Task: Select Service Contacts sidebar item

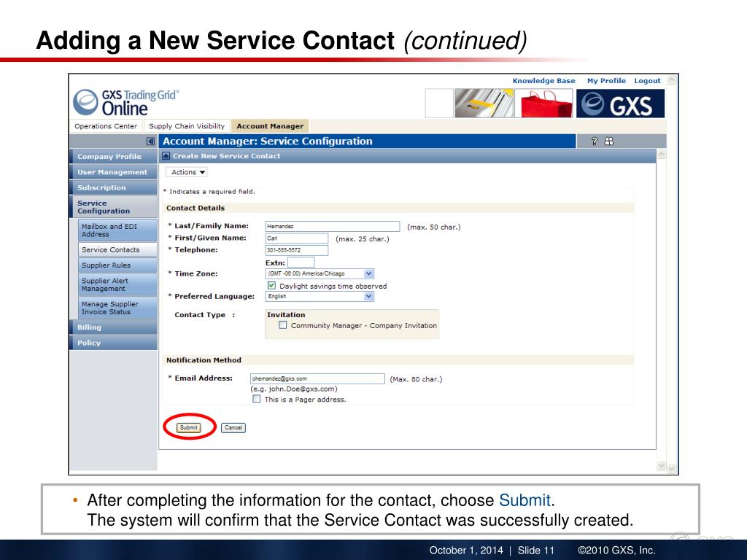Action: 117,249
